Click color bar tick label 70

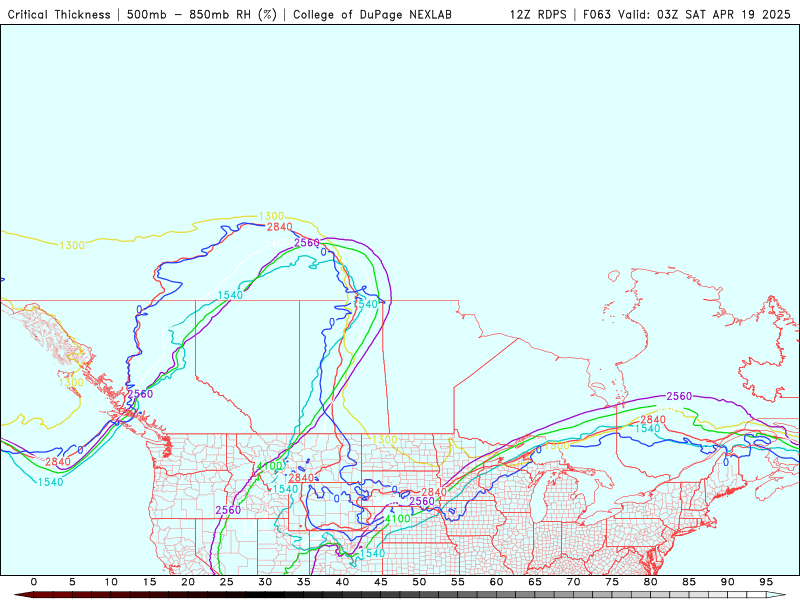[x=573, y=582]
